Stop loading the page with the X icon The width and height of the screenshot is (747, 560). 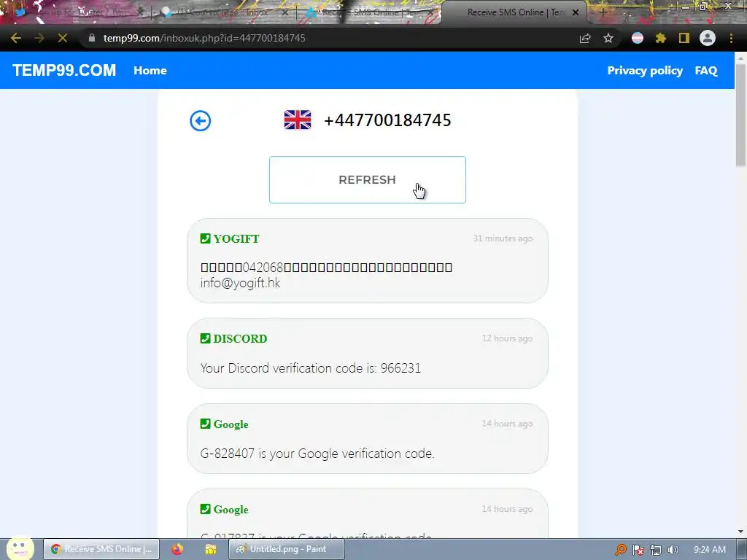63,38
